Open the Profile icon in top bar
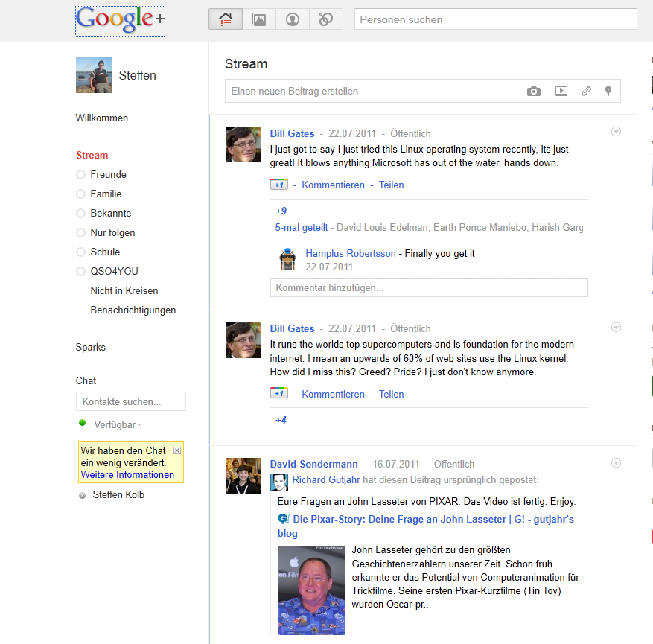653x644 pixels. point(293,20)
